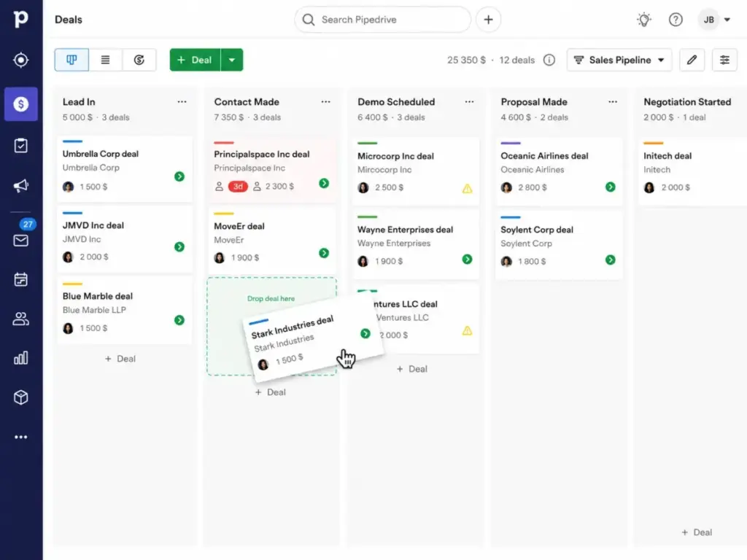Screen dimensions: 747x560
Task: Switch to pipeline kanban view
Action: coord(71,60)
